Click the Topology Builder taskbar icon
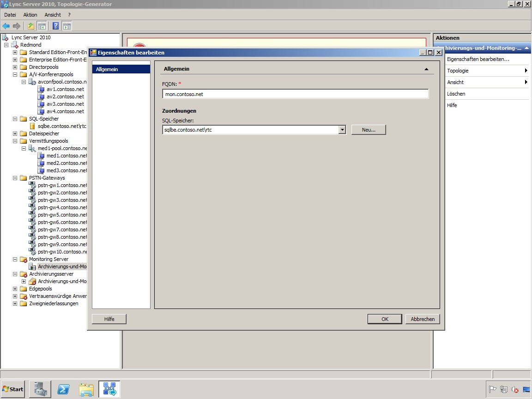Image resolution: width=532 pixels, height=399 pixels. click(109, 389)
